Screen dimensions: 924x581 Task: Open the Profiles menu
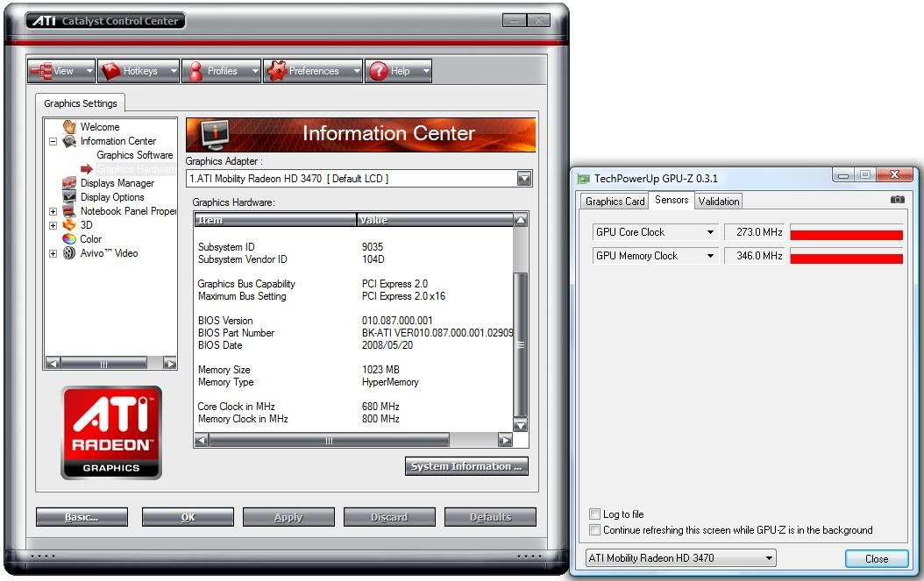(221, 71)
